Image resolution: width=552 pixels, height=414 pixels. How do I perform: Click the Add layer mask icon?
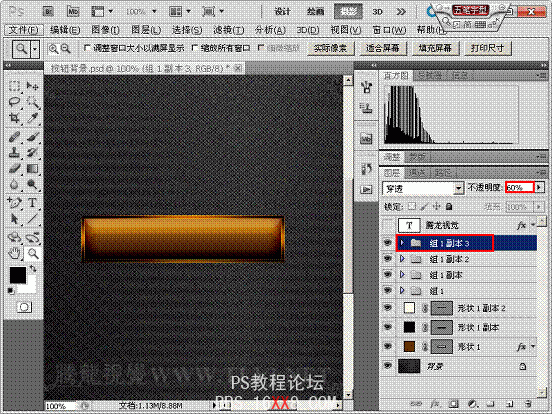tap(454, 404)
